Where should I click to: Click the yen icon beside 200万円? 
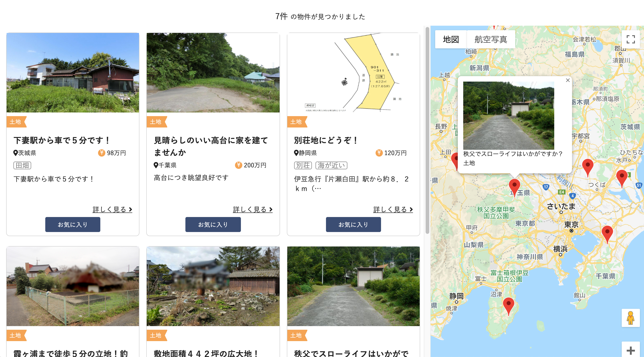(238, 165)
